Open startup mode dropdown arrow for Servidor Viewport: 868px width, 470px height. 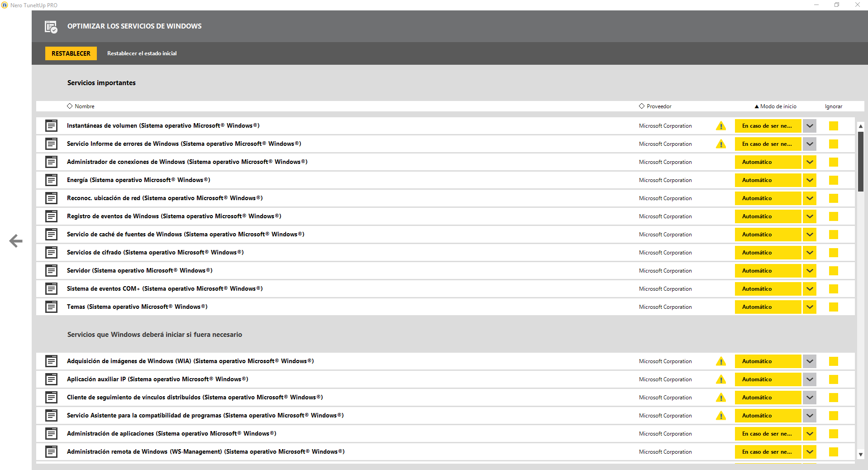click(810, 271)
